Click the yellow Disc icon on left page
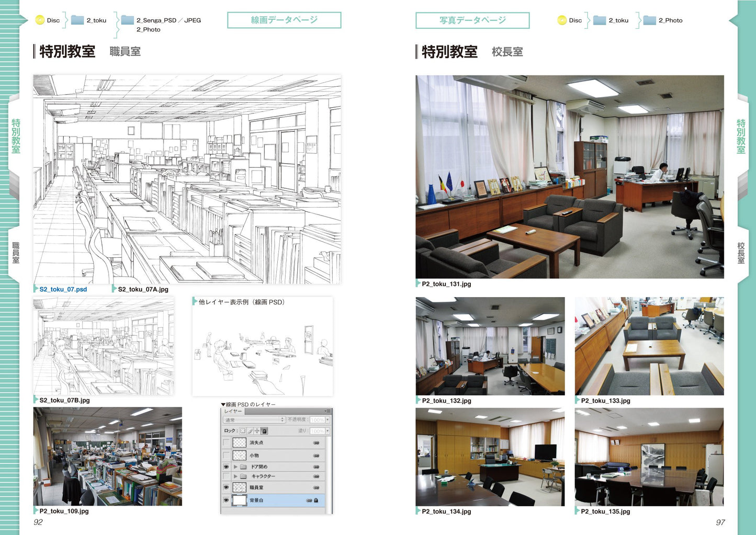Image resolution: width=756 pixels, height=535 pixels. coord(40,20)
